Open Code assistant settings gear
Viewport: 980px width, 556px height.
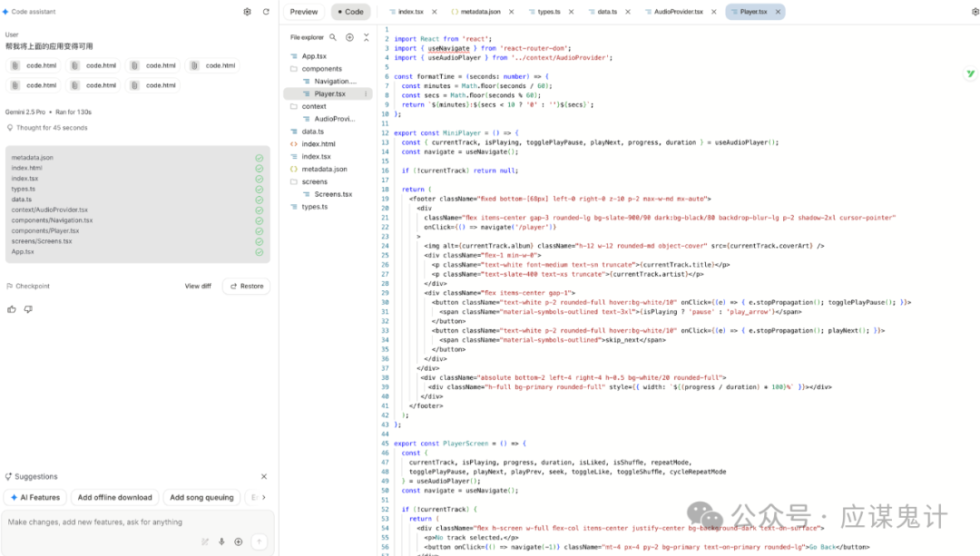[x=247, y=12]
